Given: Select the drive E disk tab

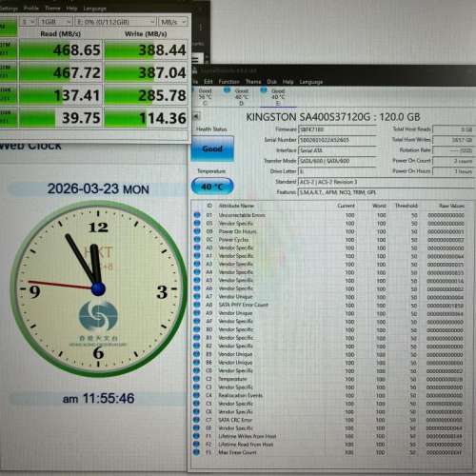Looking at the screenshot, I should click(278, 97).
